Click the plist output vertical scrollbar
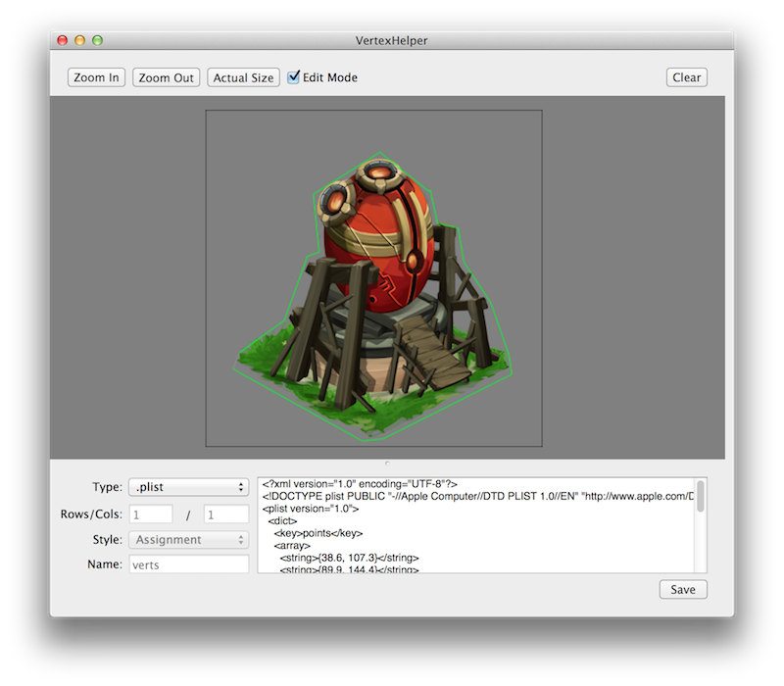This screenshot has width=784, height=686. (701, 496)
